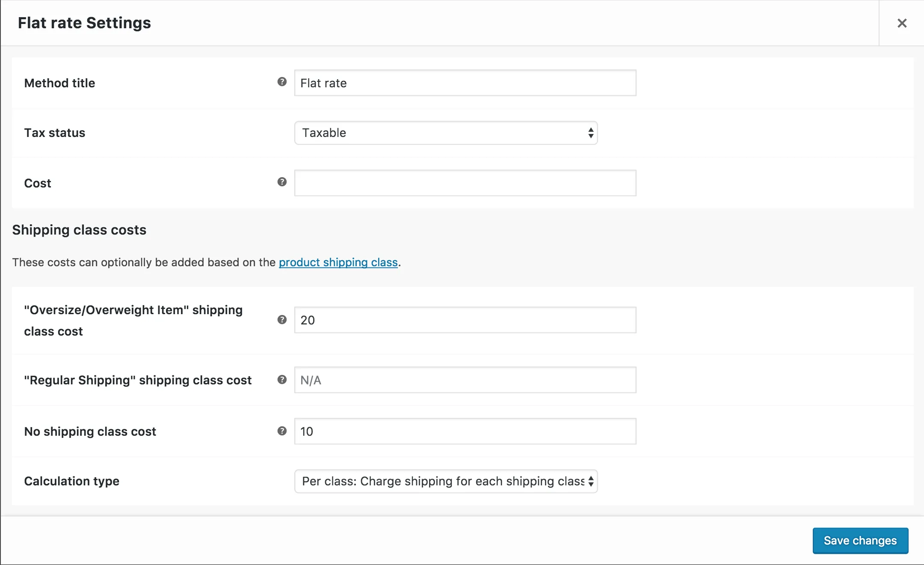924x565 pixels.
Task: Click the Tax status label
Action: pos(55,133)
